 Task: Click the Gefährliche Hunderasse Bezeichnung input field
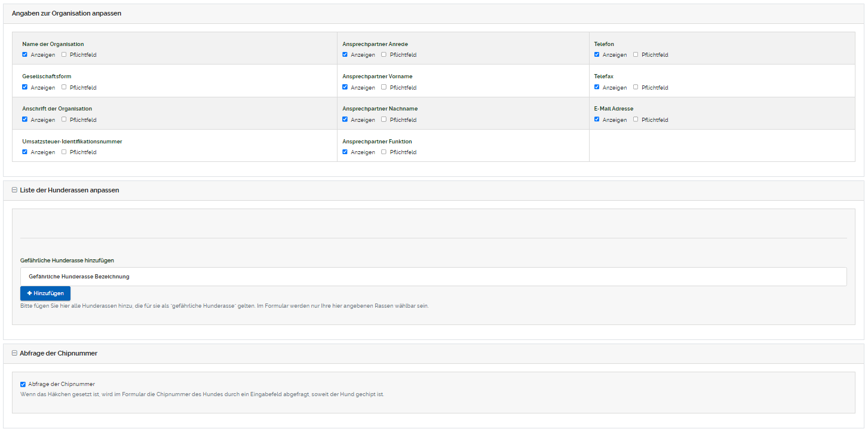433,277
